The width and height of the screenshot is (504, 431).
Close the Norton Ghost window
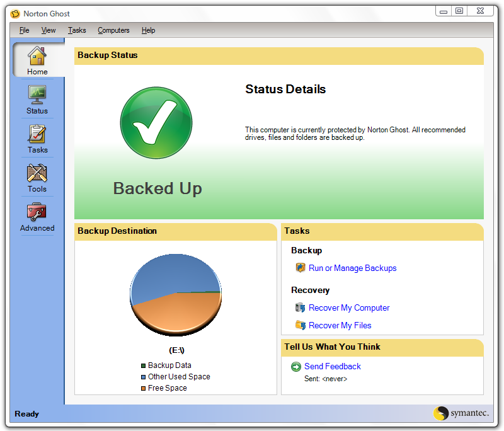[480, 11]
